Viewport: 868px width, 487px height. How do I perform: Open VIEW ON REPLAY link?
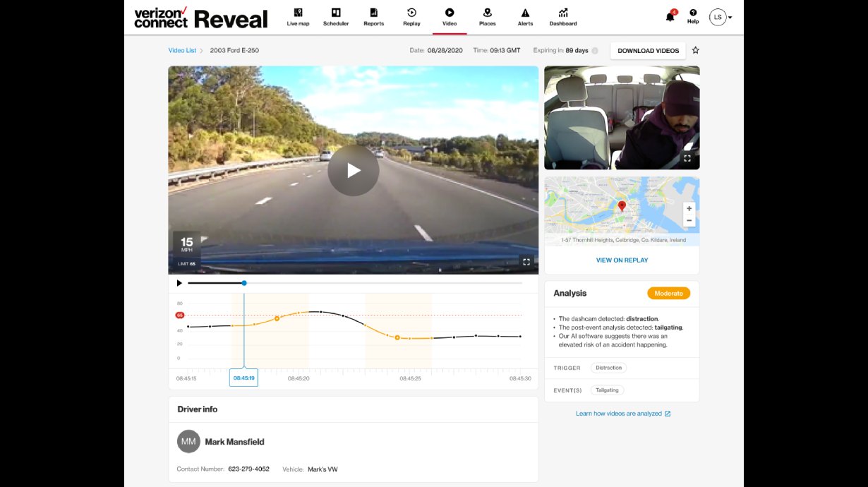click(x=621, y=260)
